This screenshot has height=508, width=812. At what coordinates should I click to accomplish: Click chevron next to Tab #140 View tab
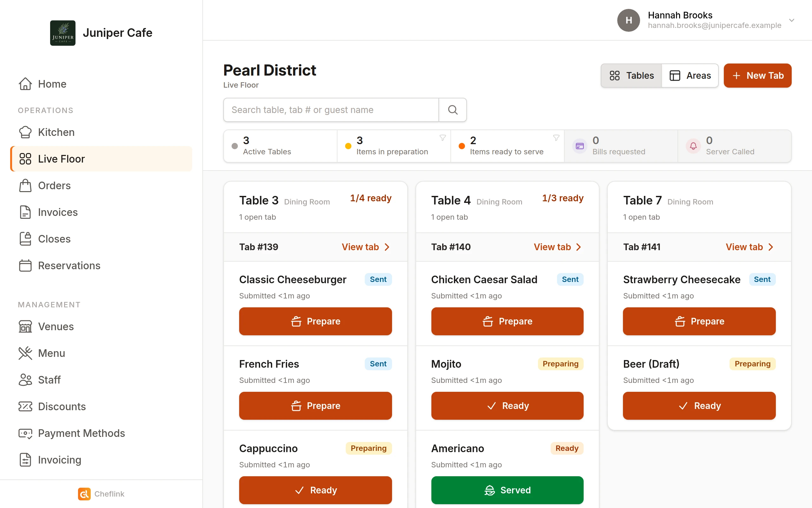click(x=579, y=247)
